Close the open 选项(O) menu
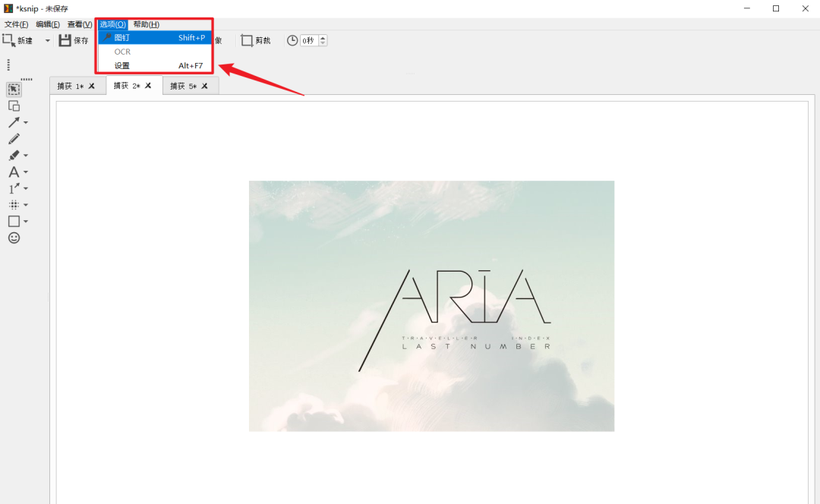Viewport: 820px width, 504px height. point(113,24)
